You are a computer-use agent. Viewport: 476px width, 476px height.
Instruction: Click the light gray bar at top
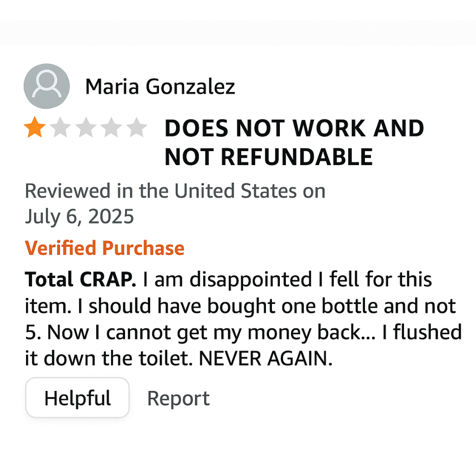(x=238, y=33)
